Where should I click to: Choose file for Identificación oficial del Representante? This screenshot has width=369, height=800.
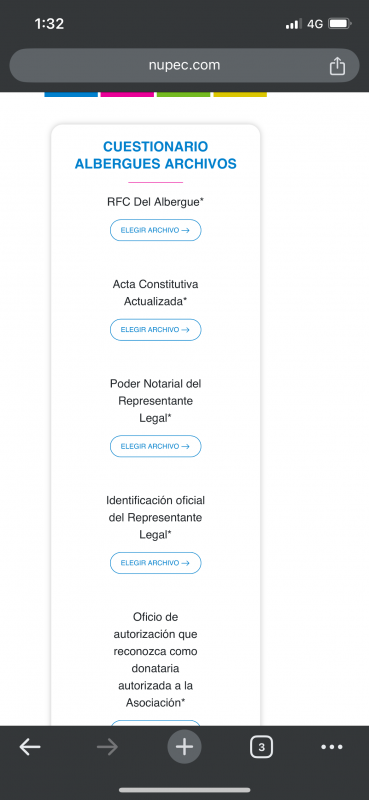point(156,563)
